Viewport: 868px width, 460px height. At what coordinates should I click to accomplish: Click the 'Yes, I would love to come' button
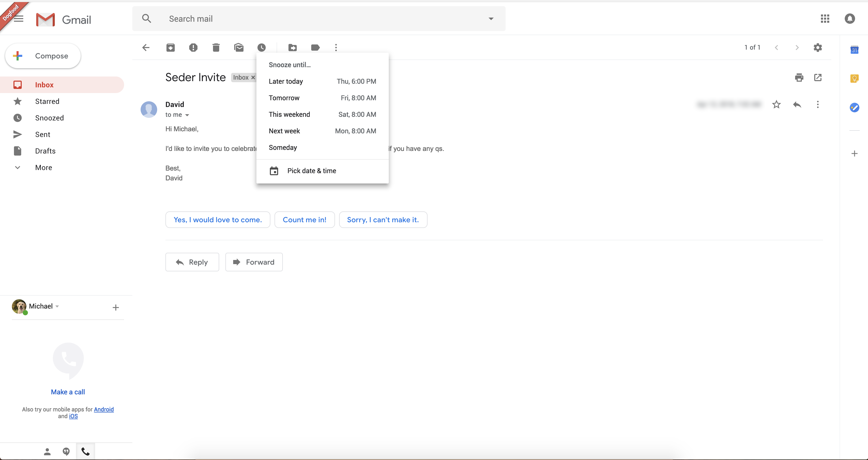pos(218,219)
